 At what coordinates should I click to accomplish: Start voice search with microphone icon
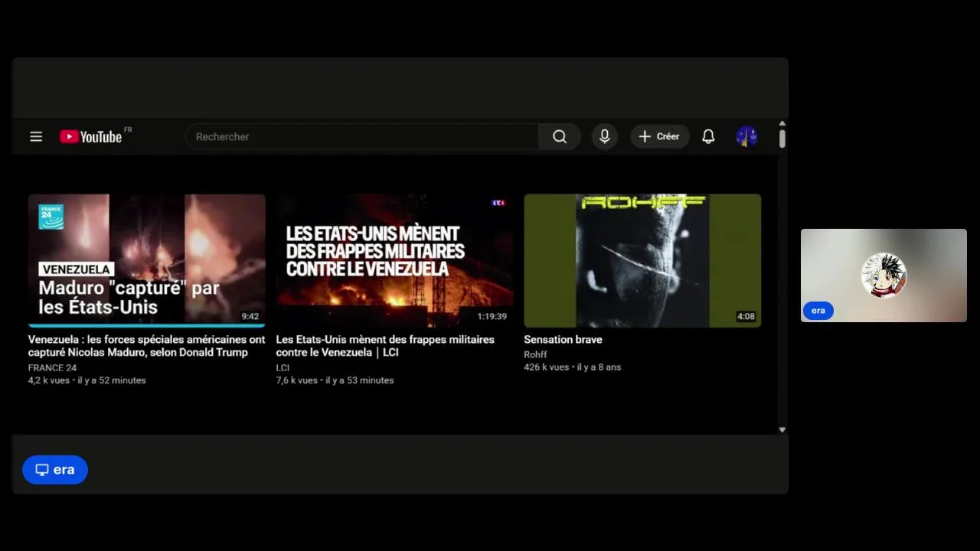point(605,136)
